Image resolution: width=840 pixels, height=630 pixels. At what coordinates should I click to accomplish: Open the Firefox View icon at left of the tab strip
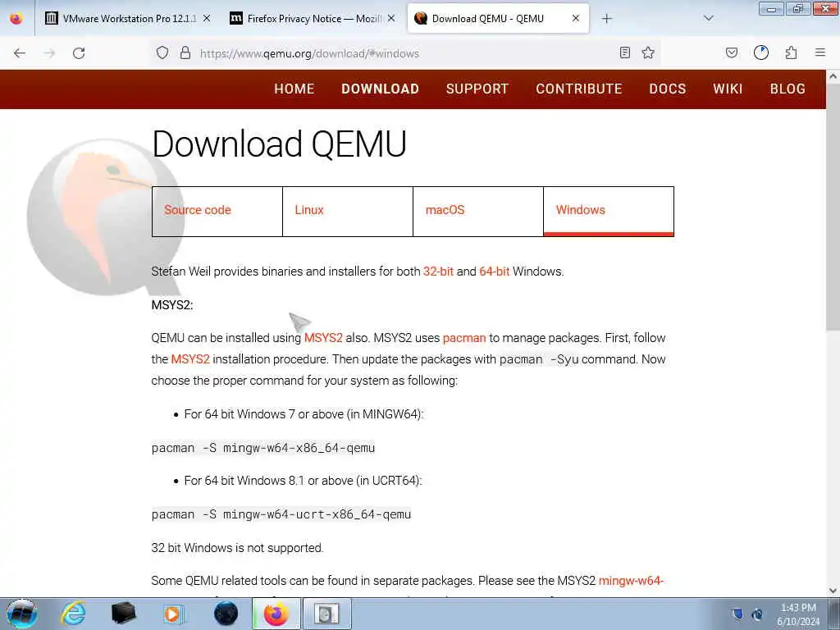16,18
